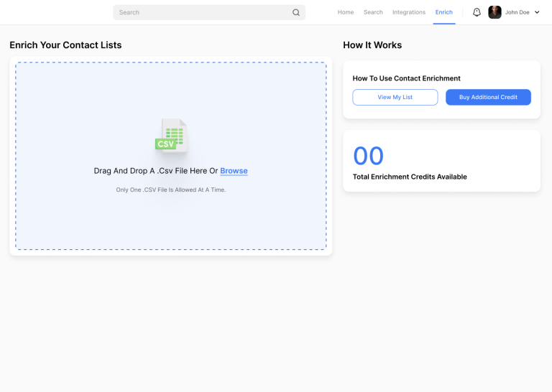Click the CSV file icon

[171, 136]
